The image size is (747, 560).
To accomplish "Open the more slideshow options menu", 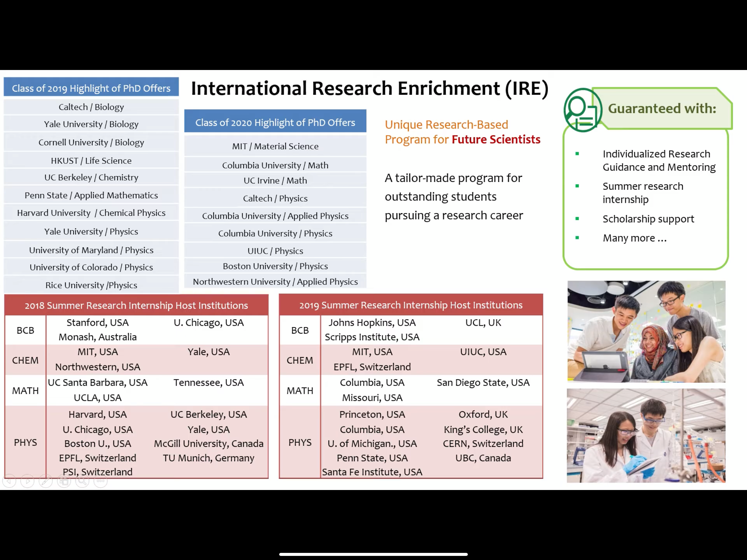I will (100, 481).
